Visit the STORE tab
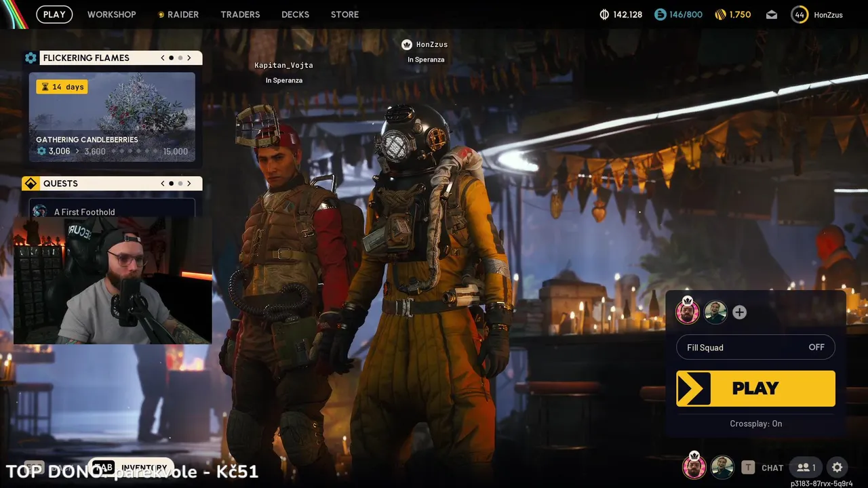 344,14
